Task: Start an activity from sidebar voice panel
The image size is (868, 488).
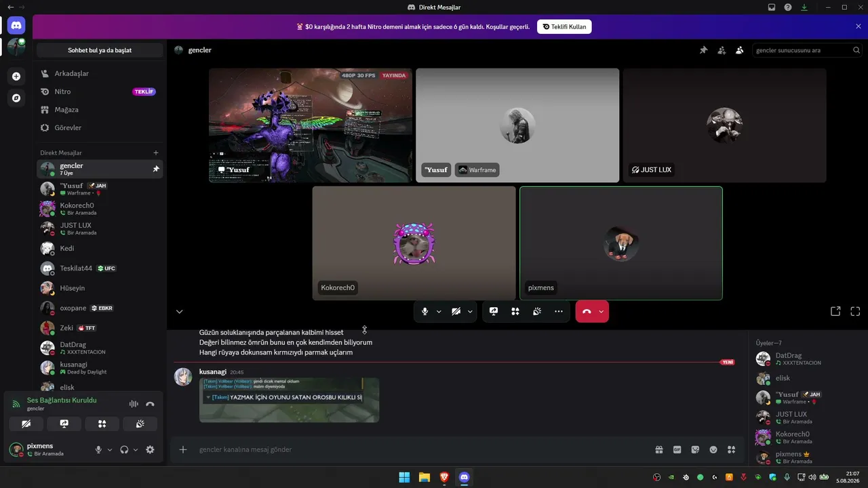Action: coord(102,424)
